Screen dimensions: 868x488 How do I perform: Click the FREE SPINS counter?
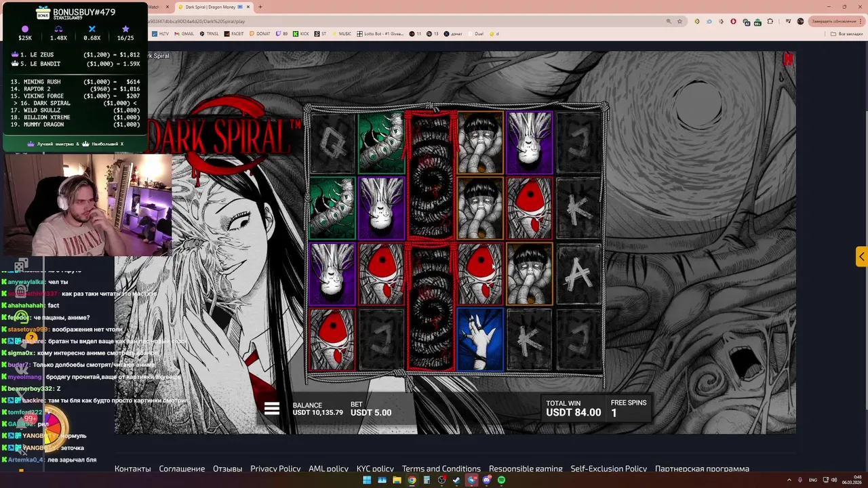(629, 408)
